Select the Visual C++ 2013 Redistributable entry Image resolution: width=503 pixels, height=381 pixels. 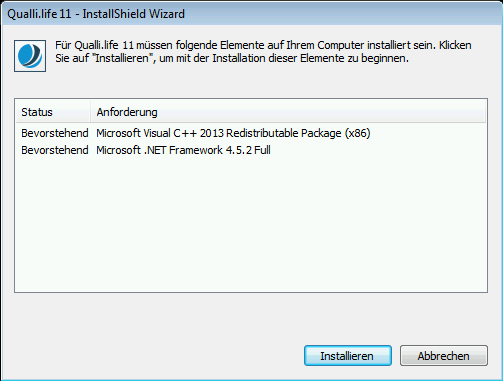tap(233, 133)
